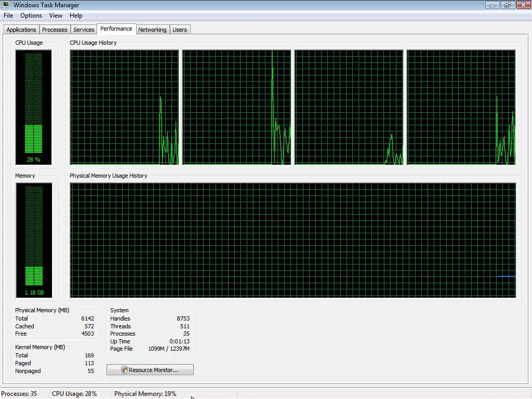Click the Windows Task Manager title text

point(46,5)
